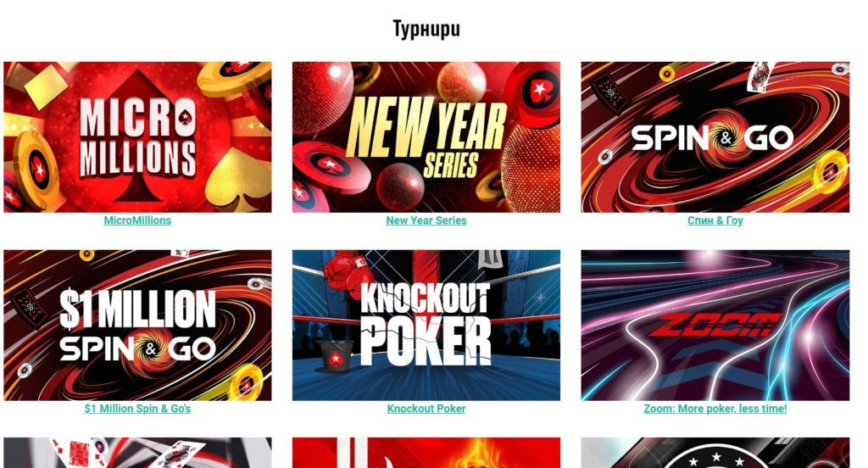Open the Knockout Poker text link
Screen dimensions: 868x468
coord(426,409)
